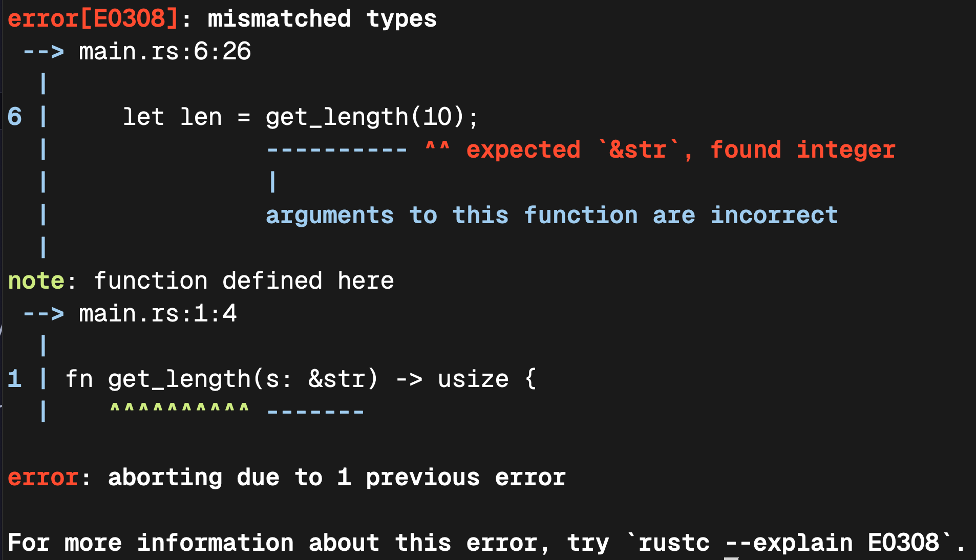This screenshot has width=976, height=560.
Task: Click the "fn" keyword in the function signature
Action: pyautogui.click(x=79, y=379)
